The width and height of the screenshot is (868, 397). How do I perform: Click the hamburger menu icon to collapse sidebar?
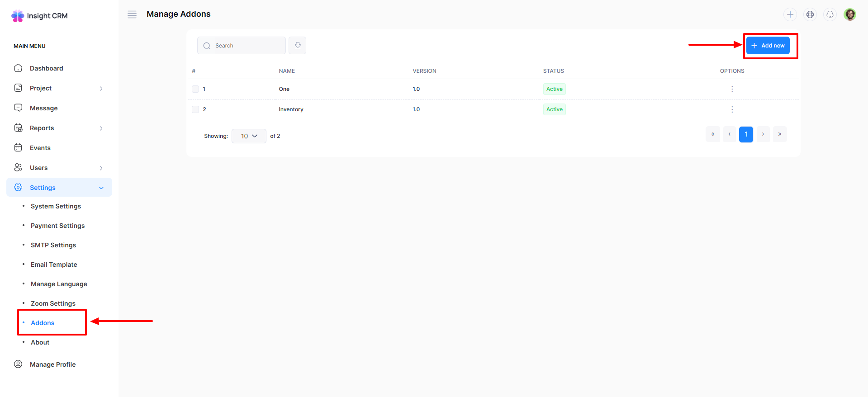point(132,14)
